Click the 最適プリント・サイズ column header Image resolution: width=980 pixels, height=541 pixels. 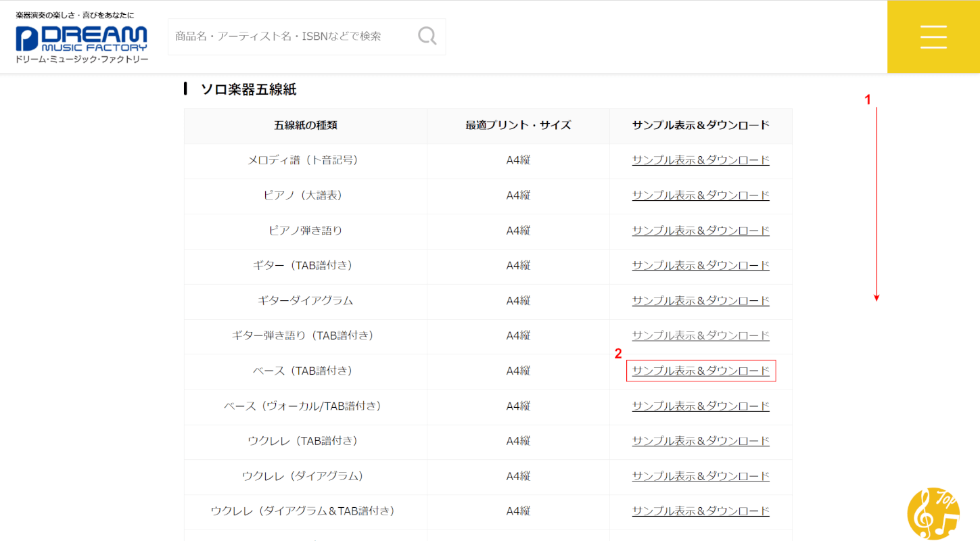pos(518,125)
